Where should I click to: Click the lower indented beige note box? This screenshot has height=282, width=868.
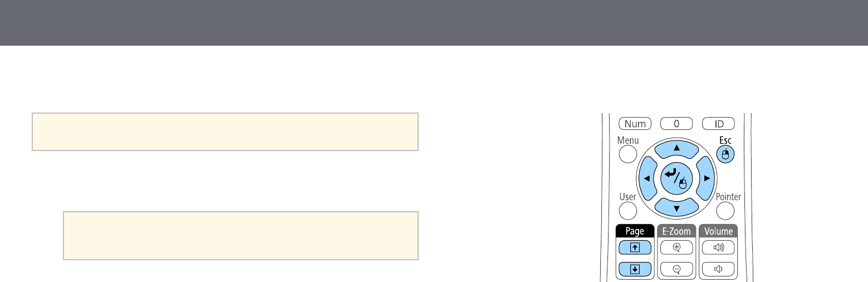pyautogui.click(x=241, y=235)
